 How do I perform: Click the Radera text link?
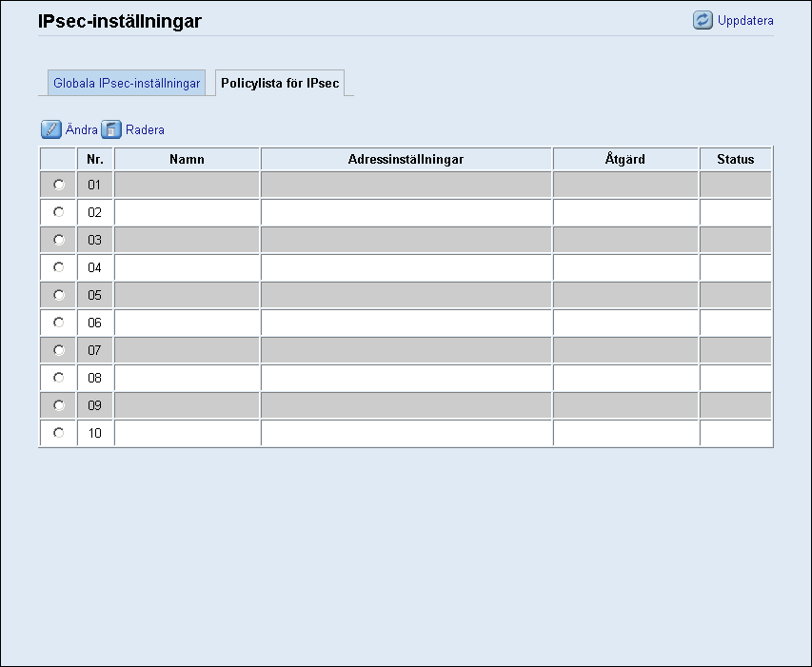[145, 129]
